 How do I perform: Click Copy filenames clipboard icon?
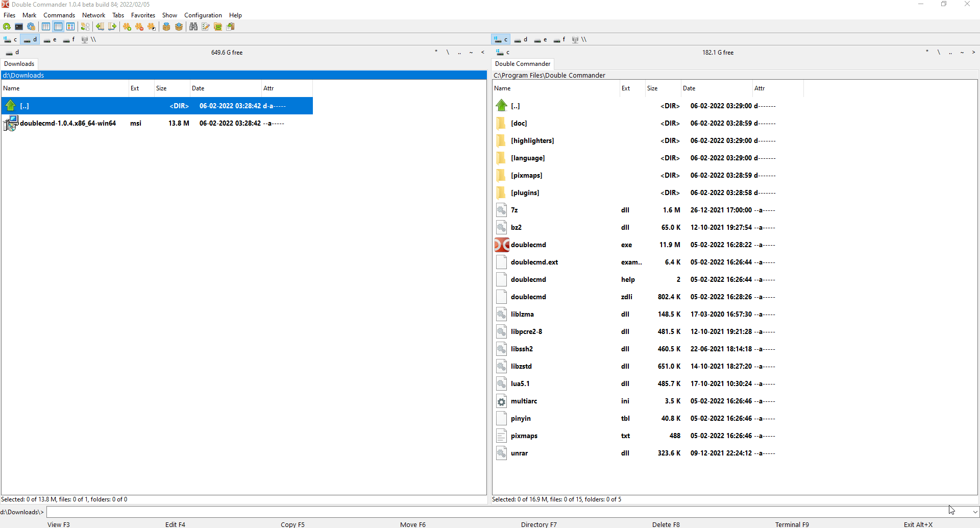point(230,27)
